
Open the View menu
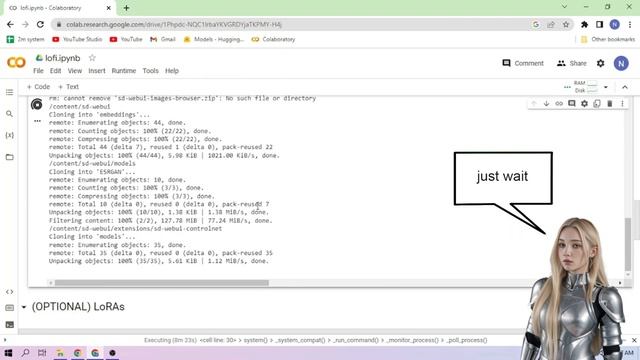point(75,71)
